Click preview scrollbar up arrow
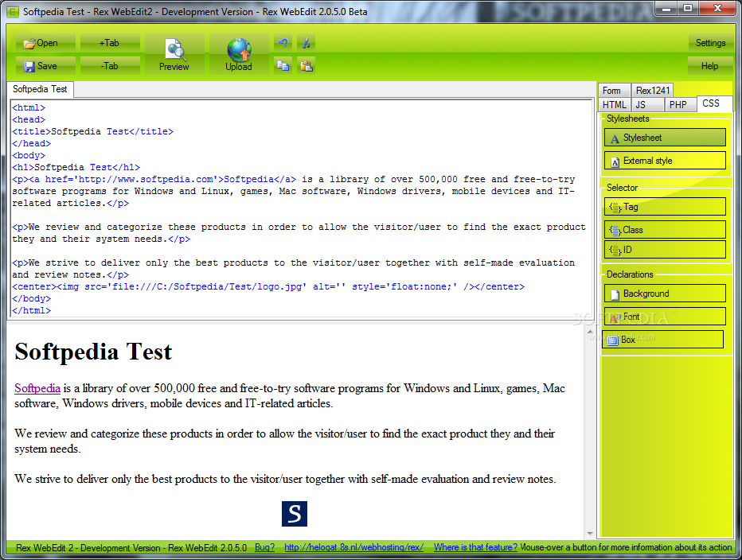742x560 pixels. click(590, 332)
